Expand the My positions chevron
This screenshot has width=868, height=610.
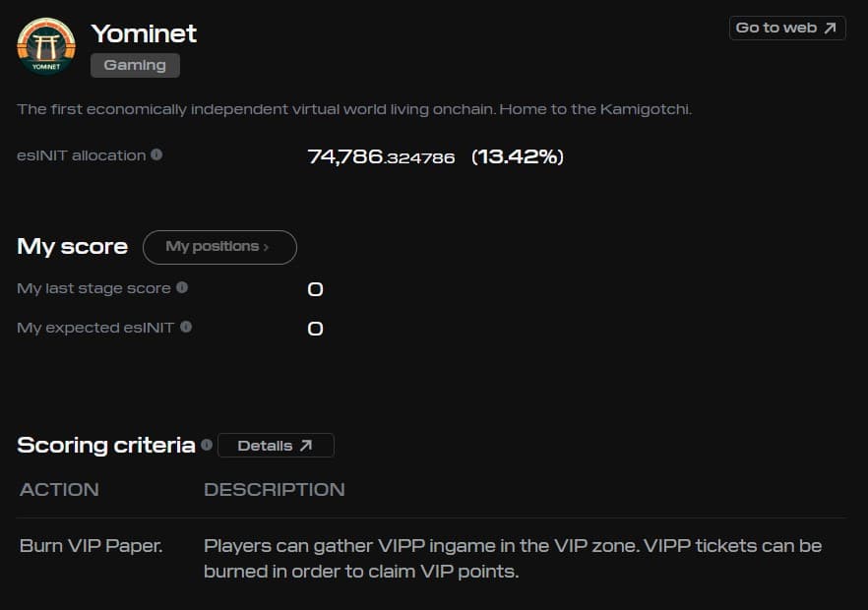[267, 247]
